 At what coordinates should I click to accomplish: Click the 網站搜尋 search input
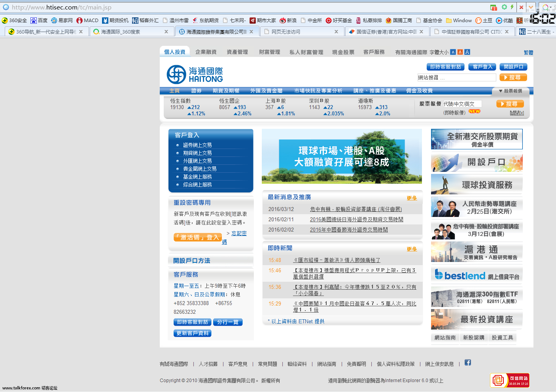pos(456,77)
